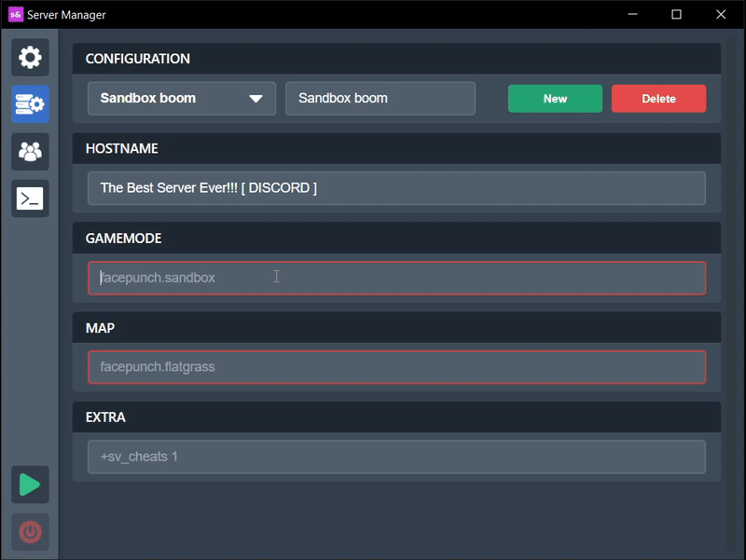The image size is (746, 560).
Task: Focus the configuration name field Sandbox boom
Action: [x=380, y=99]
